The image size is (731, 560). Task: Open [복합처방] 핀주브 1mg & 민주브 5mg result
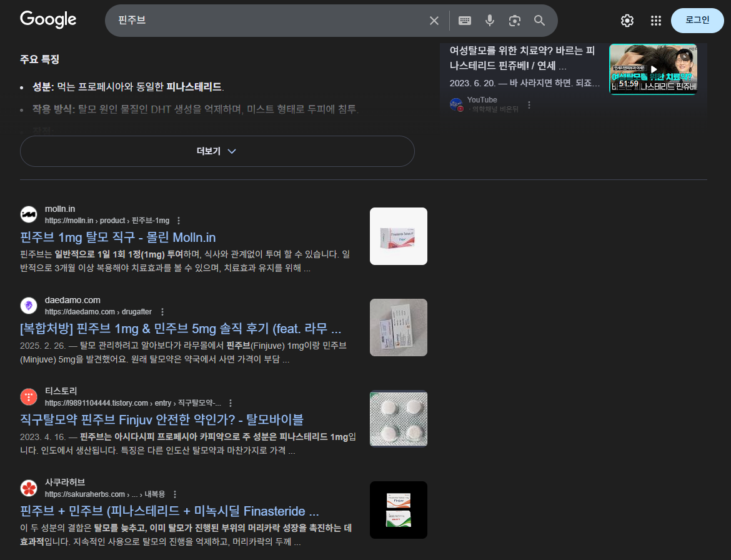point(181,329)
